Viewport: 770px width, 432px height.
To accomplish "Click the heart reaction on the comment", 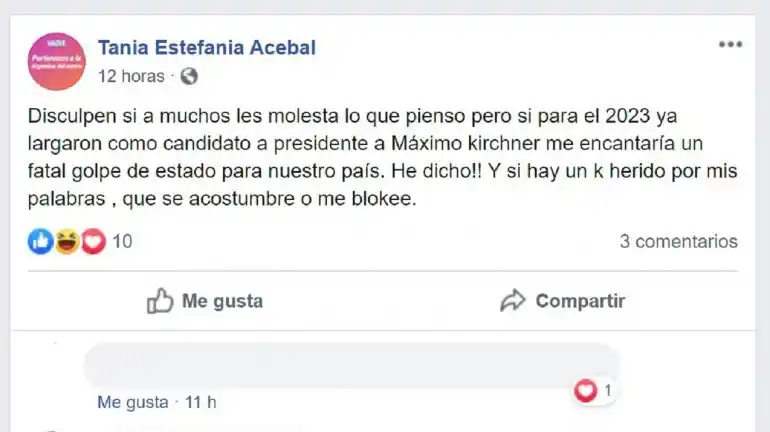I will (x=585, y=391).
